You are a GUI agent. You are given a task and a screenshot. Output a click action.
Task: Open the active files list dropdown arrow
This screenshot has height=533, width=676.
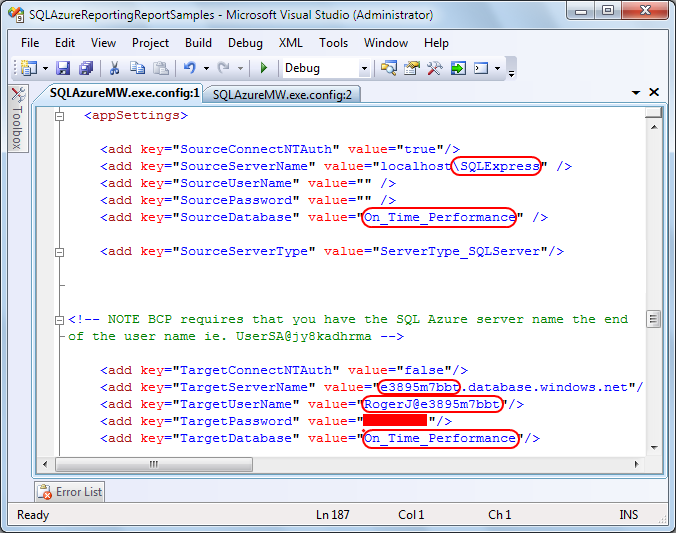[x=635, y=93]
